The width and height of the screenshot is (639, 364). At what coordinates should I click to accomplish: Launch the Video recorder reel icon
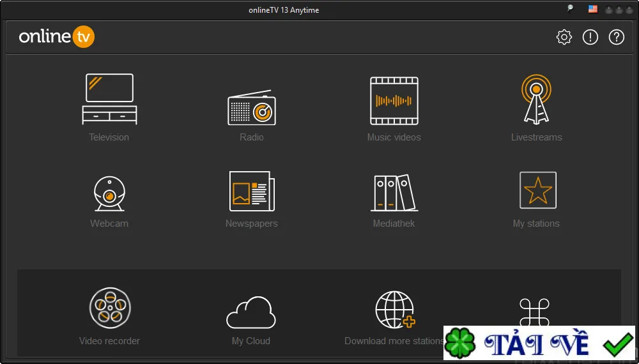point(110,308)
